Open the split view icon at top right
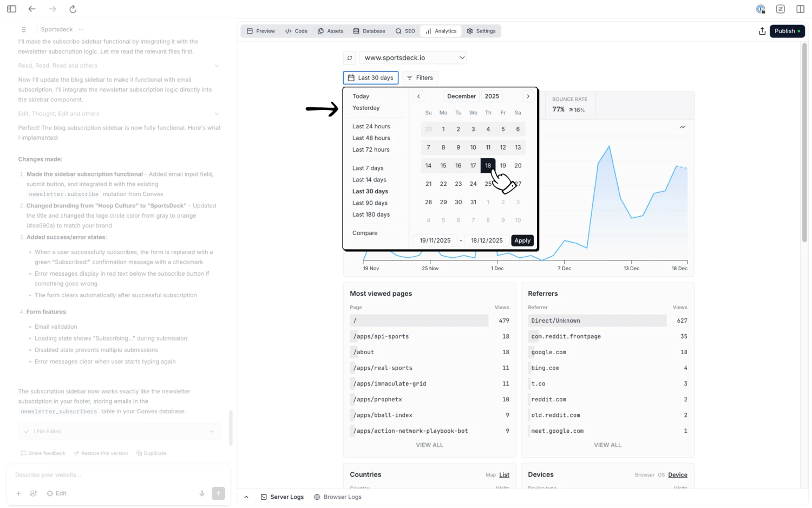This screenshot has height=508, width=812. pyautogui.click(x=800, y=9)
